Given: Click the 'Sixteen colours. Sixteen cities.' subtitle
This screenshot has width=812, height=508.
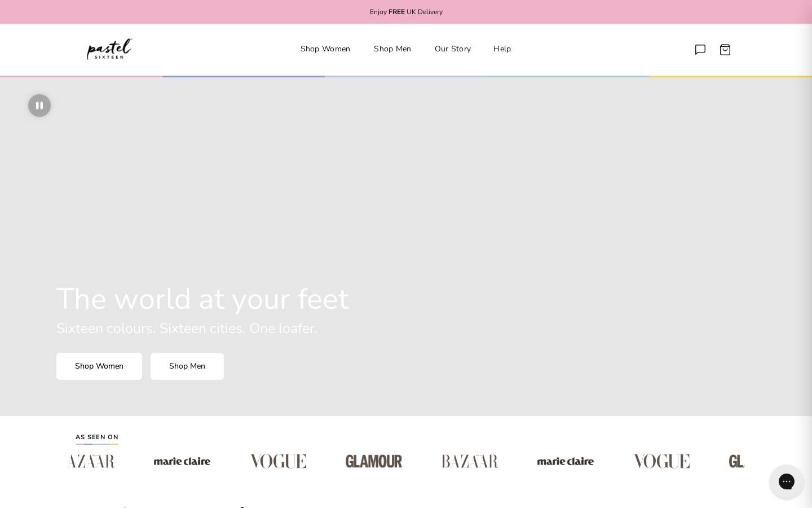Looking at the screenshot, I should pos(187,329).
